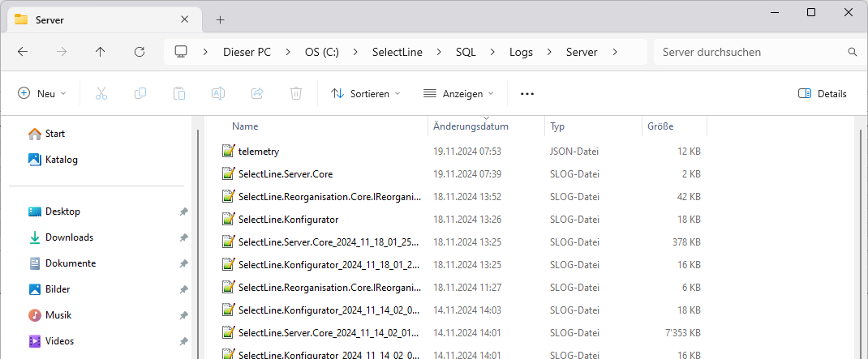
Task: Go to SQL folder in breadcrumb
Action: [x=466, y=52]
